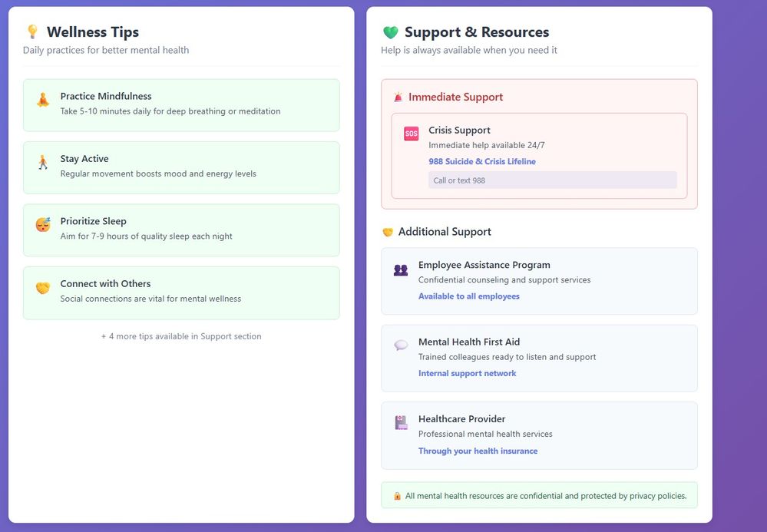767x532 pixels.
Task: Open the 988 Suicide & Crisis Lifeline link
Action: click(x=482, y=161)
